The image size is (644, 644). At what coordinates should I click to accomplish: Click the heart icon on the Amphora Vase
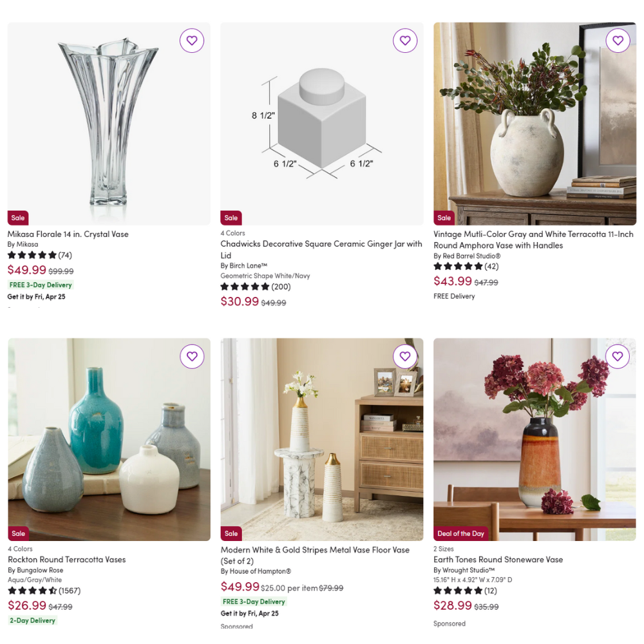(618, 40)
